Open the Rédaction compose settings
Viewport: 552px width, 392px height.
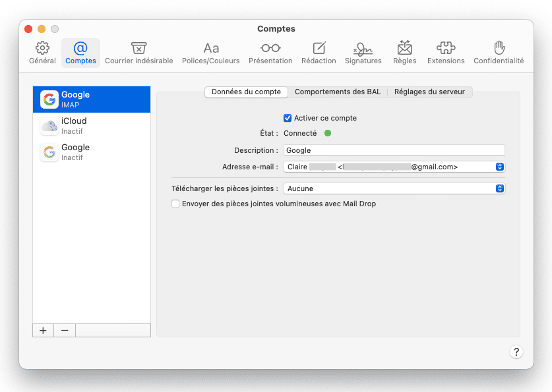click(x=319, y=52)
